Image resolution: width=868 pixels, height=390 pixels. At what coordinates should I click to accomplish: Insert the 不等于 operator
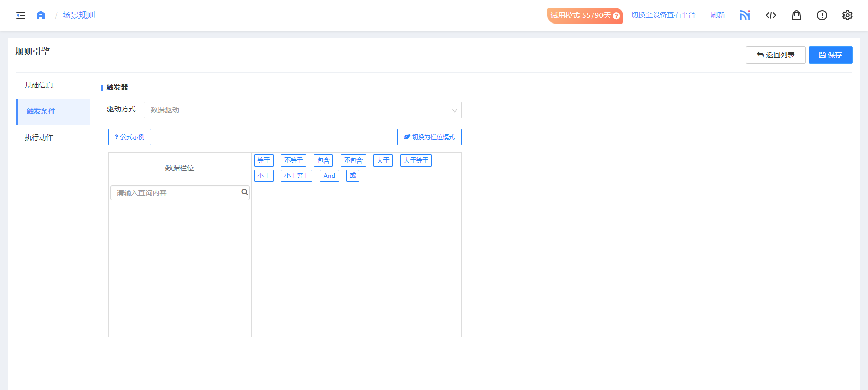click(x=294, y=160)
